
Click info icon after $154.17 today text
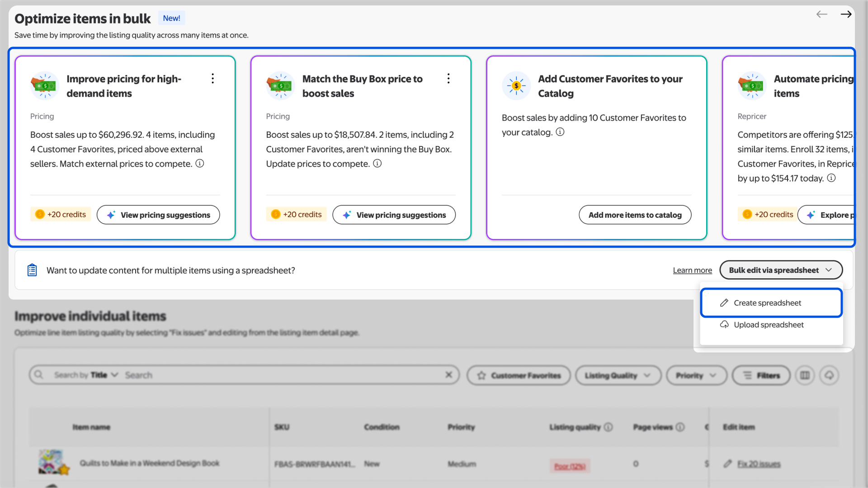click(831, 178)
